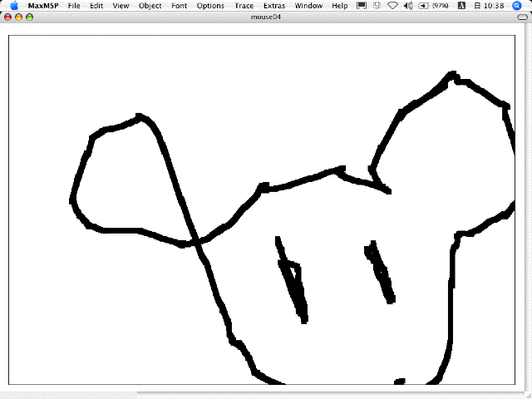532x399 pixels.
Task: Open the Font menu
Action: 180,6
